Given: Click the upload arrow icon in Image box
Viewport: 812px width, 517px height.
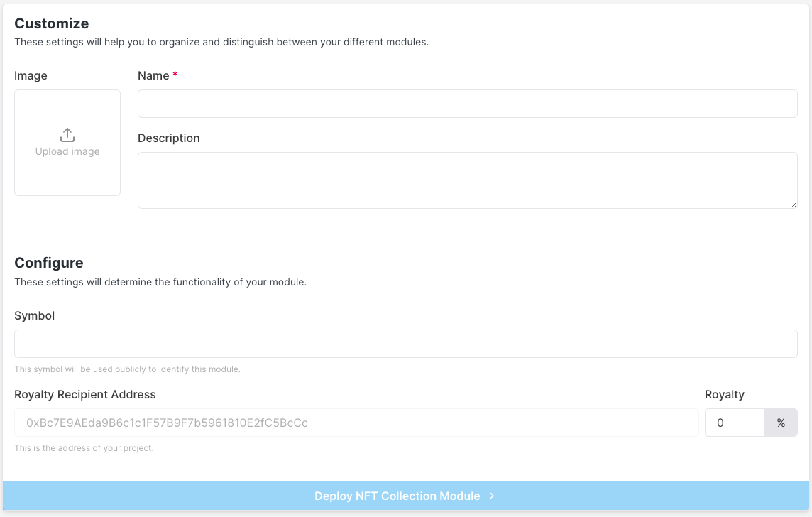Looking at the screenshot, I should (67, 135).
